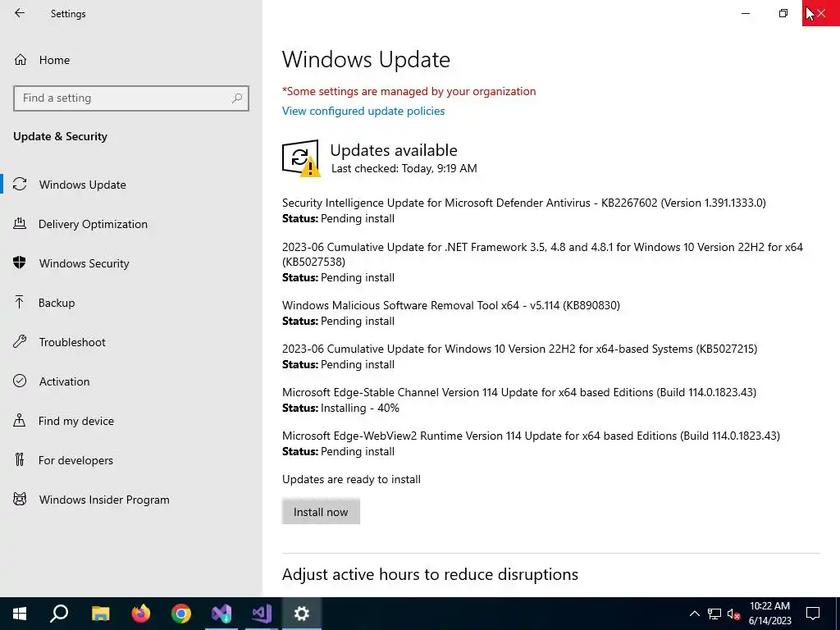Click the For developers tools icon
The width and height of the screenshot is (840, 630).
(20, 459)
